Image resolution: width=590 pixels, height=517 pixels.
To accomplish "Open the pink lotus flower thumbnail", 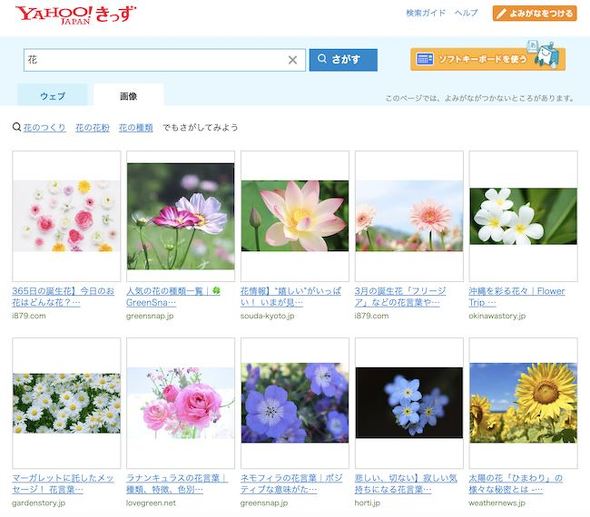I will tap(295, 216).
